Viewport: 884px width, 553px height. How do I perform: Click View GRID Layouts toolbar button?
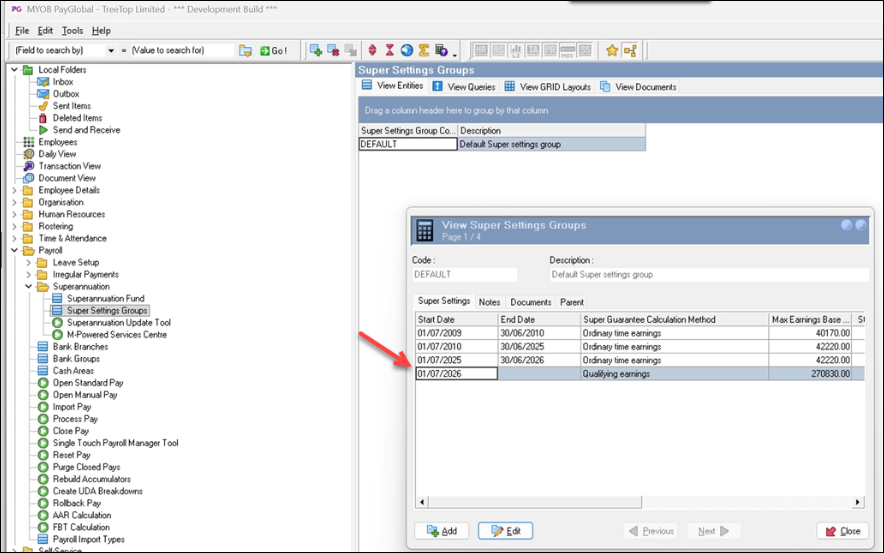point(547,86)
